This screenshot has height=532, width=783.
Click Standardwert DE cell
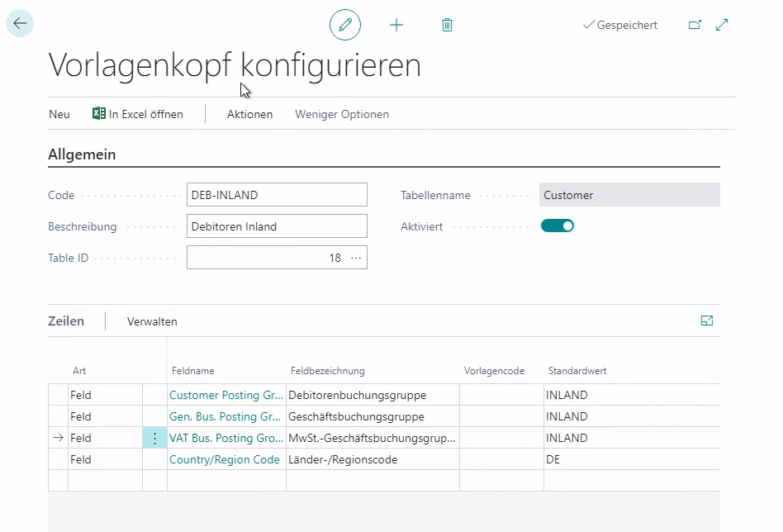(x=632, y=459)
